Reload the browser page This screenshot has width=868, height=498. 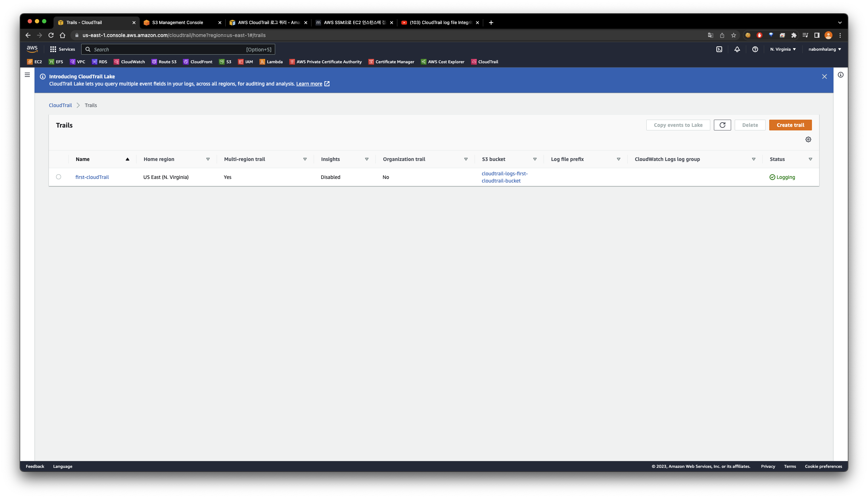[x=51, y=35]
